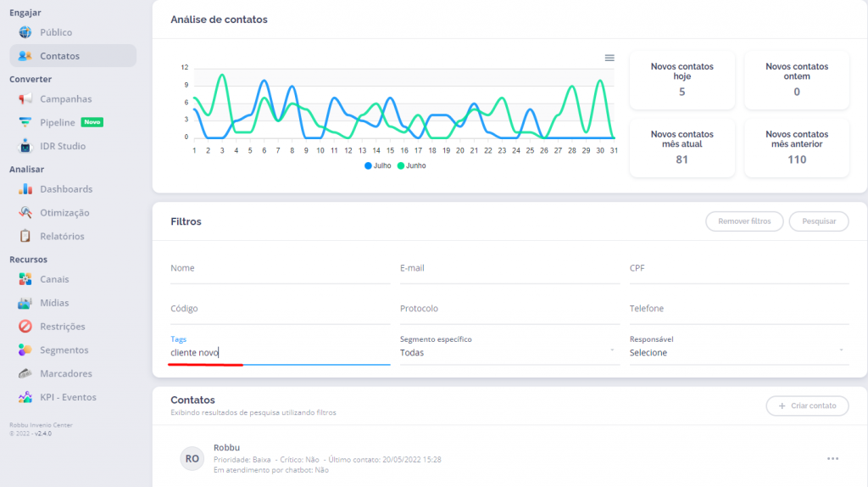Open Campanhas megaphone icon in sidebar
The image size is (868, 487).
(x=25, y=99)
